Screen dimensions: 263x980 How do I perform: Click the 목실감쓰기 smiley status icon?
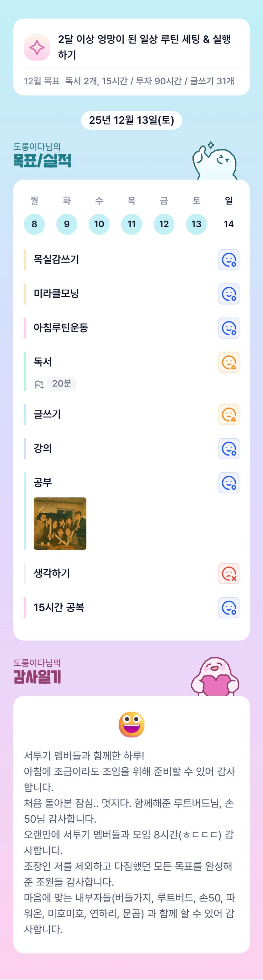[229, 260]
